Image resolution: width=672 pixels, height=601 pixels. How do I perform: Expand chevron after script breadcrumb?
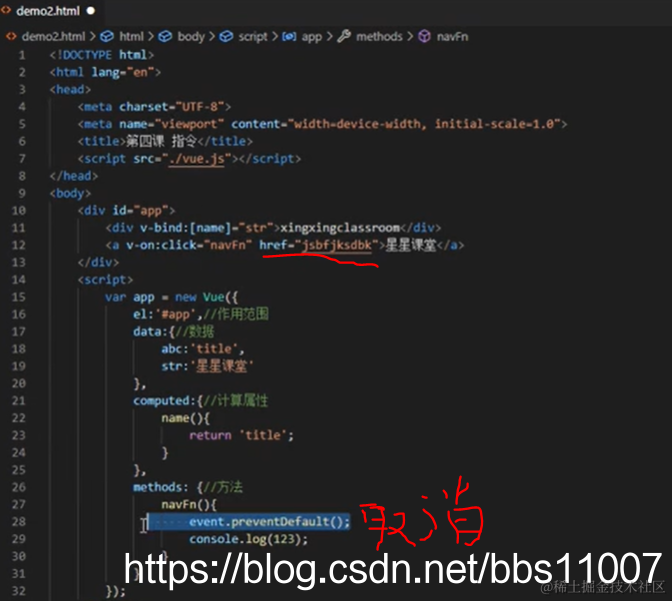(275, 36)
